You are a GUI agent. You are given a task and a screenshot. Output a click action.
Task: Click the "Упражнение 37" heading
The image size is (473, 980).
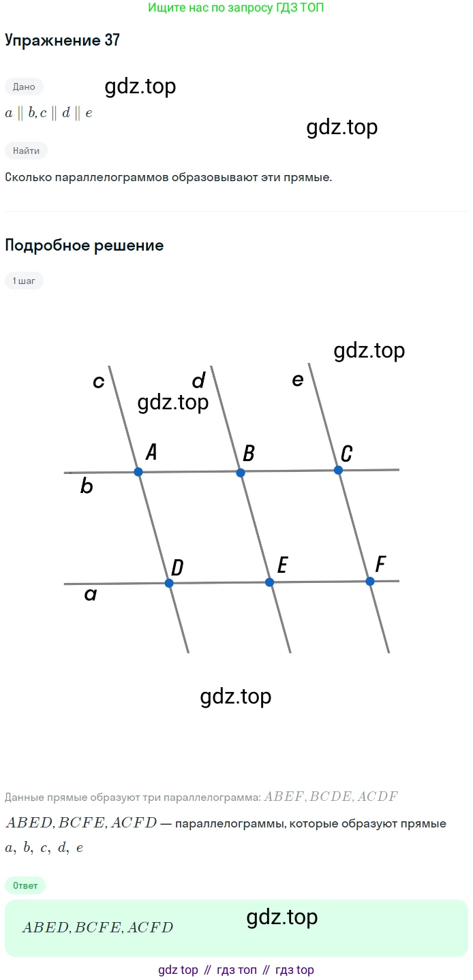click(62, 40)
